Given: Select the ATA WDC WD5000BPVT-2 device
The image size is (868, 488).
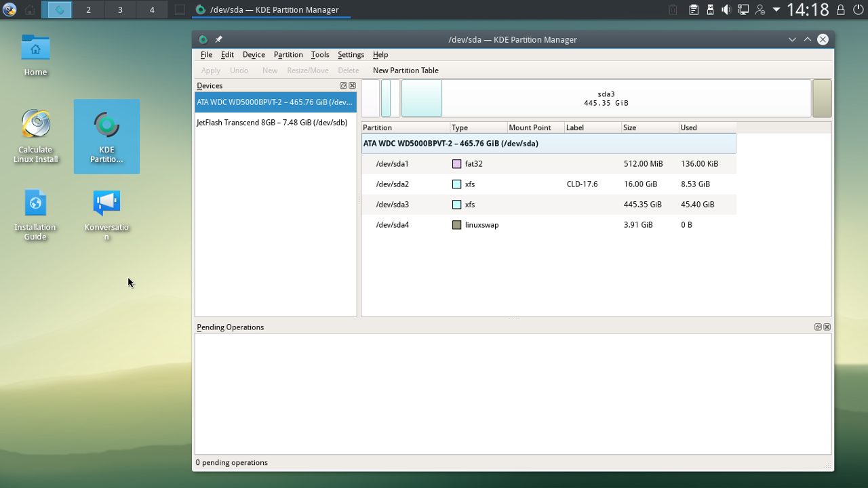Looking at the screenshot, I should 275,102.
